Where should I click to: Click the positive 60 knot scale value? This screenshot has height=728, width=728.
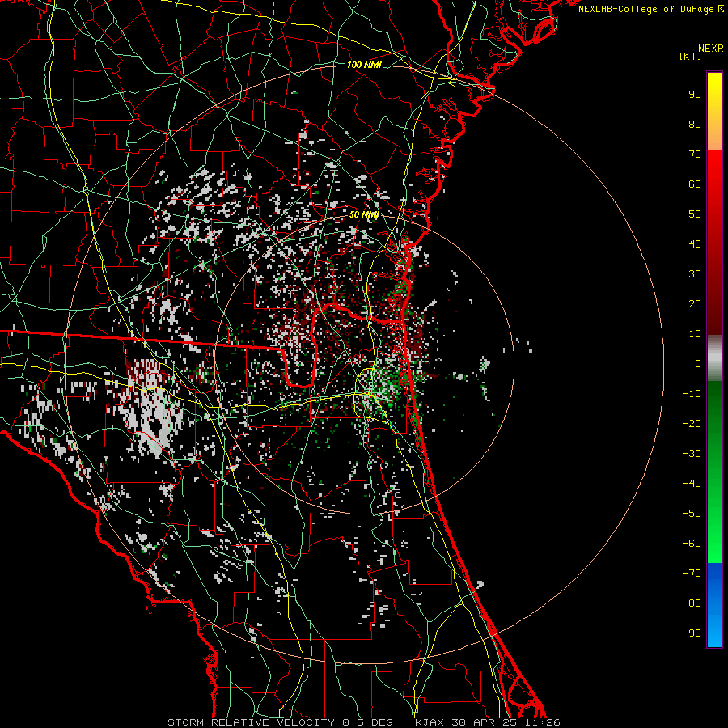695,184
